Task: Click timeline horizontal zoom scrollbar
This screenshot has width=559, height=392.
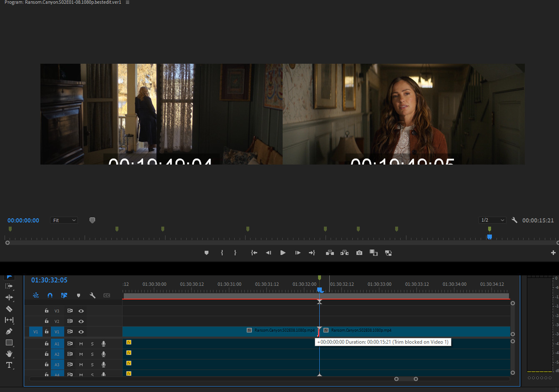Action: [406, 379]
